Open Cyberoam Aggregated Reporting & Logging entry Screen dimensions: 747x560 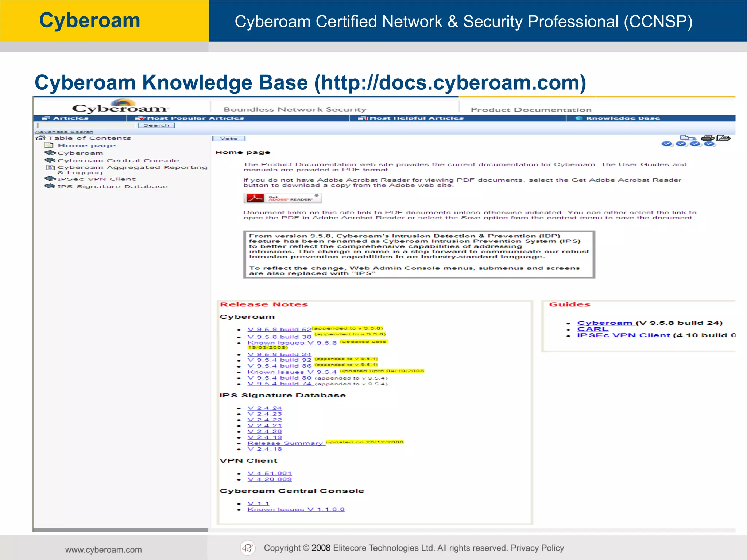132,170
